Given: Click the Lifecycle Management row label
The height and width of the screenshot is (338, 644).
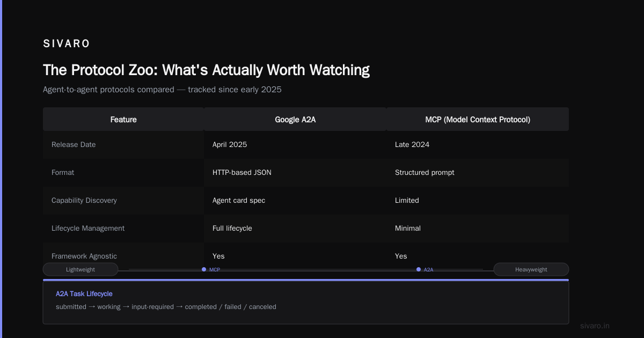Looking at the screenshot, I should [x=88, y=229].
